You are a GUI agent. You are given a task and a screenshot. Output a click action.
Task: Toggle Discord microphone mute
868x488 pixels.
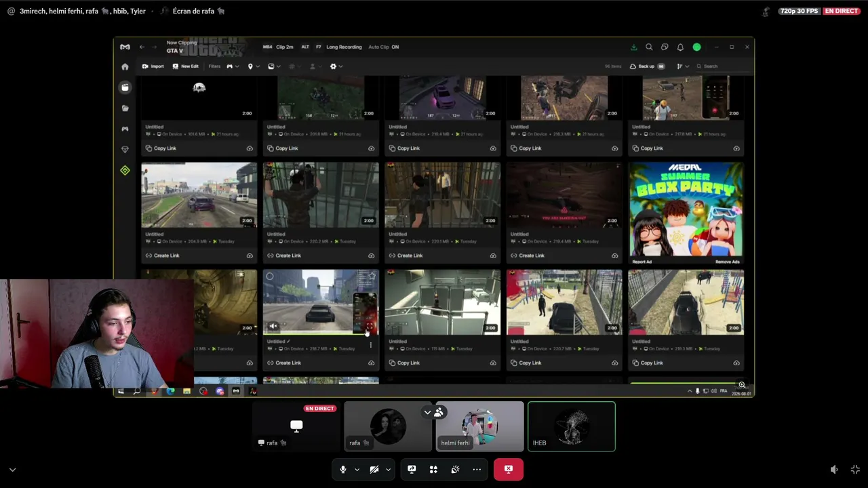point(342,469)
